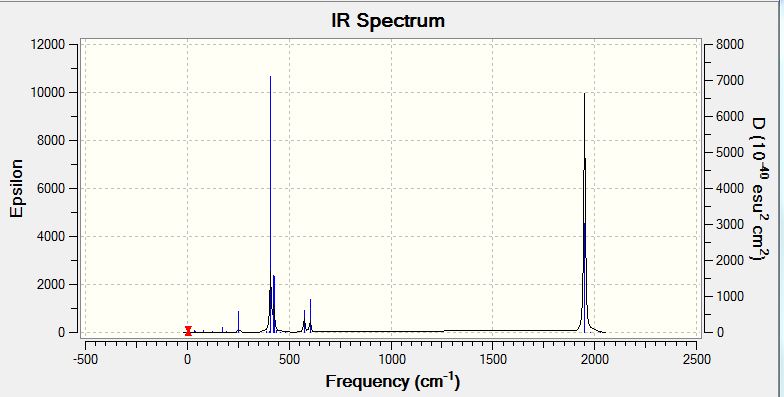
Task: Click the red marker at frequency zero
Action: (188, 330)
